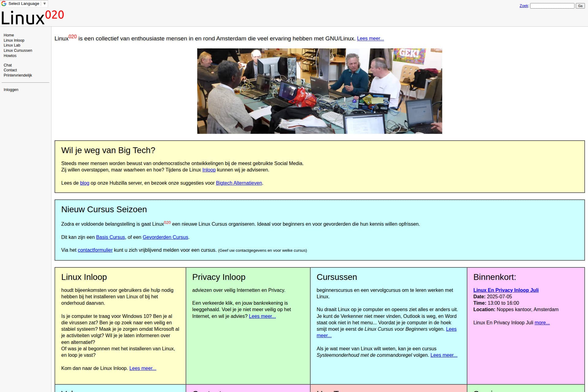588x392 pixels.
Task: Click the search input field
Action: (552, 6)
